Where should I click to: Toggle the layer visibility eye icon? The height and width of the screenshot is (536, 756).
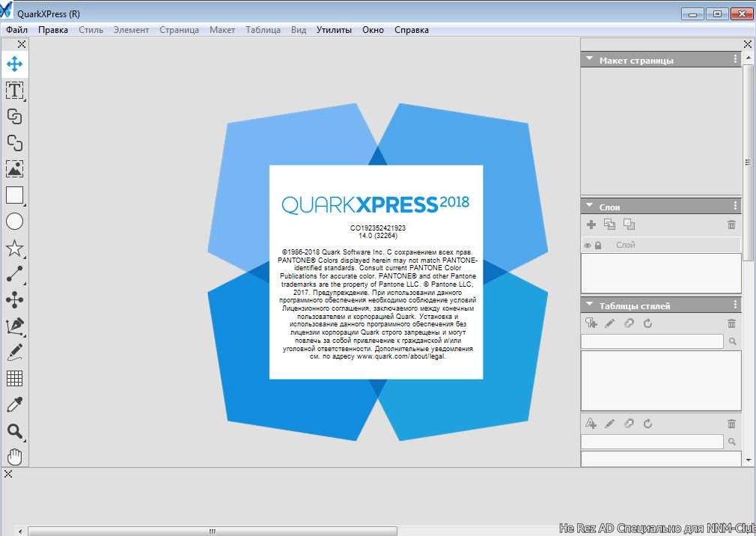[x=588, y=246]
